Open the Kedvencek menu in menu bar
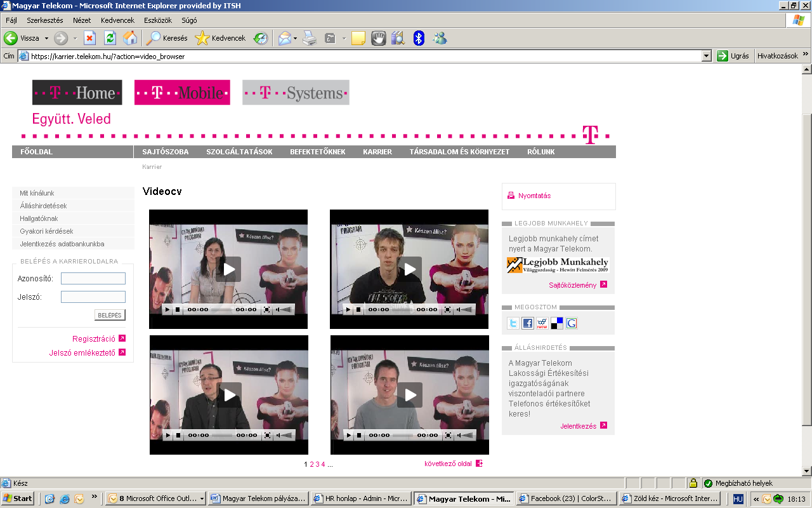The height and width of the screenshot is (508, 812). pos(117,20)
